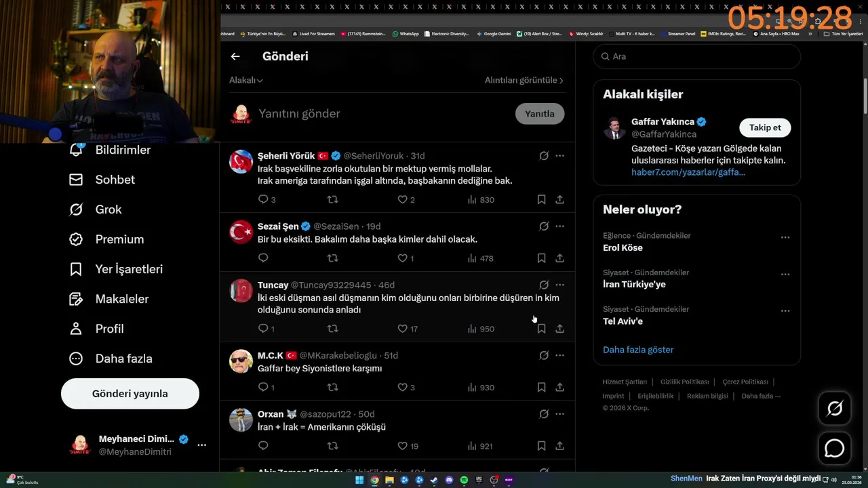
Task: Bookmark Şeherli Yörük's post
Action: (x=541, y=199)
